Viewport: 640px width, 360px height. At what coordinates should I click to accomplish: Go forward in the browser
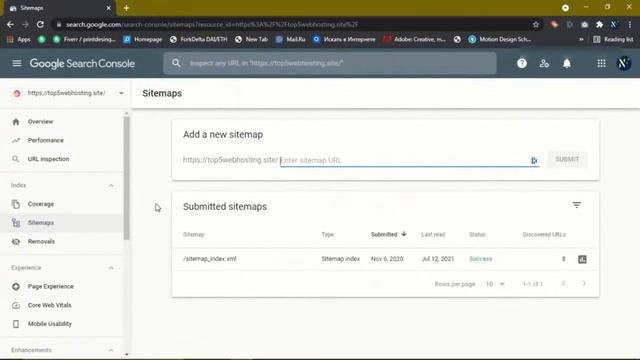coord(25,24)
